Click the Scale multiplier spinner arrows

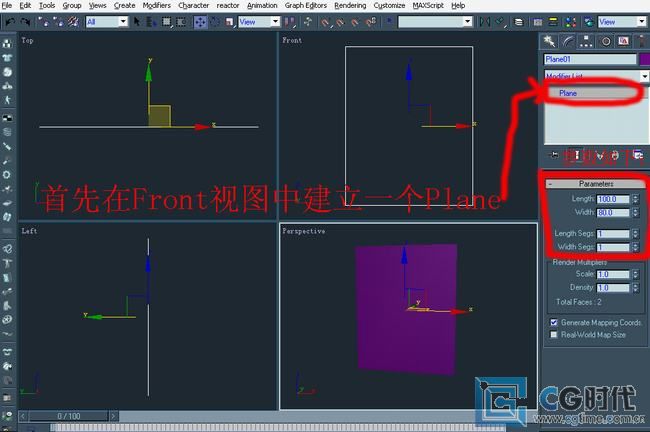click(x=635, y=274)
